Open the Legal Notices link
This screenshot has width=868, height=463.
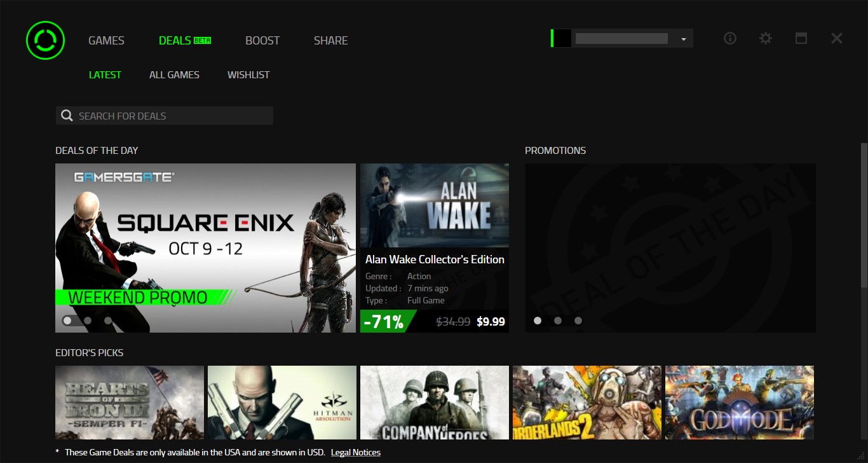pos(356,453)
